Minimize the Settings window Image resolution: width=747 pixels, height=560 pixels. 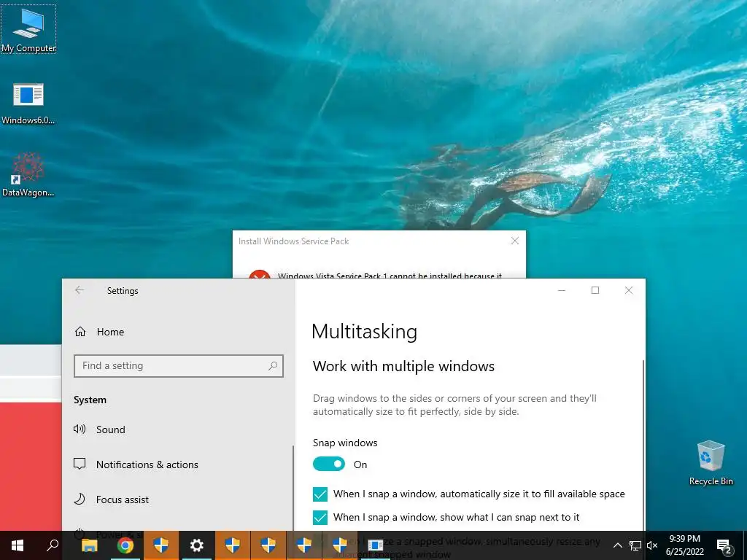(562, 290)
